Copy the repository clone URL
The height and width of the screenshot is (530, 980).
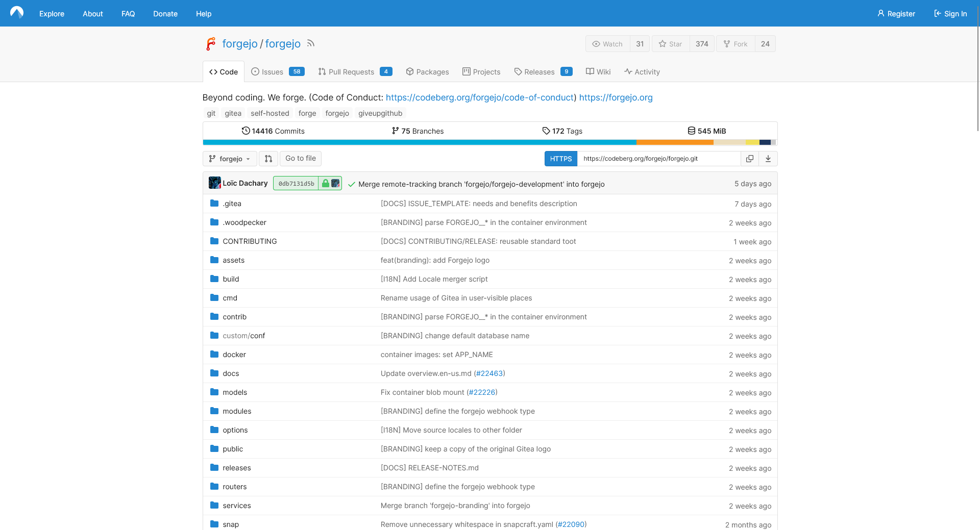(750, 159)
